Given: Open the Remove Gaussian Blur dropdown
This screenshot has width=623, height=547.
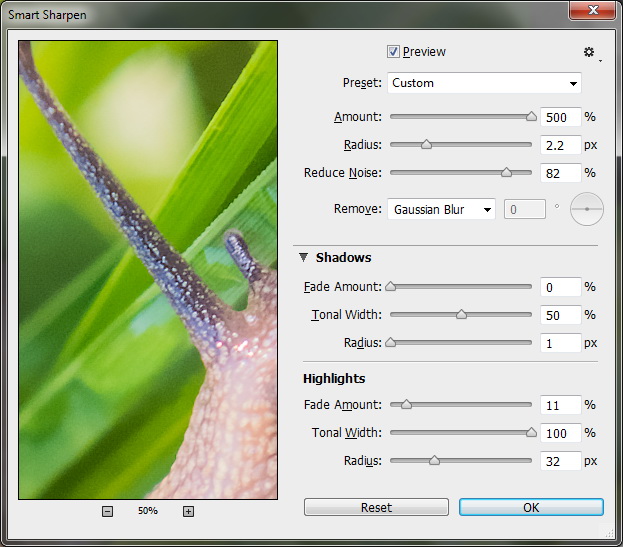Looking at the screenshot, I should pyautogui.click(x=441, y=209).
